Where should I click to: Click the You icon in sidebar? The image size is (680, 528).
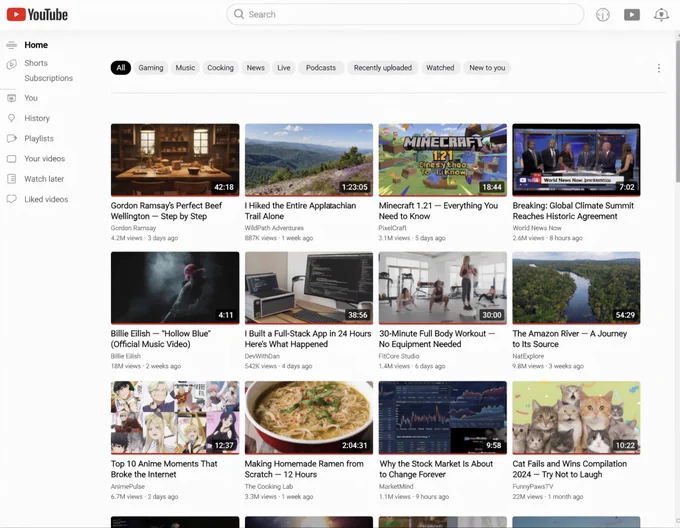point(12,98)
